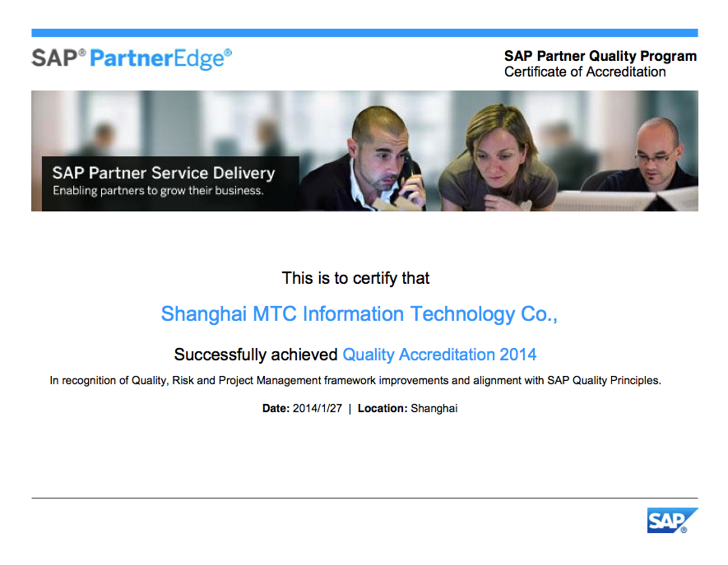
Task: Click the 'Location:' label
Action: click(383, 409)
